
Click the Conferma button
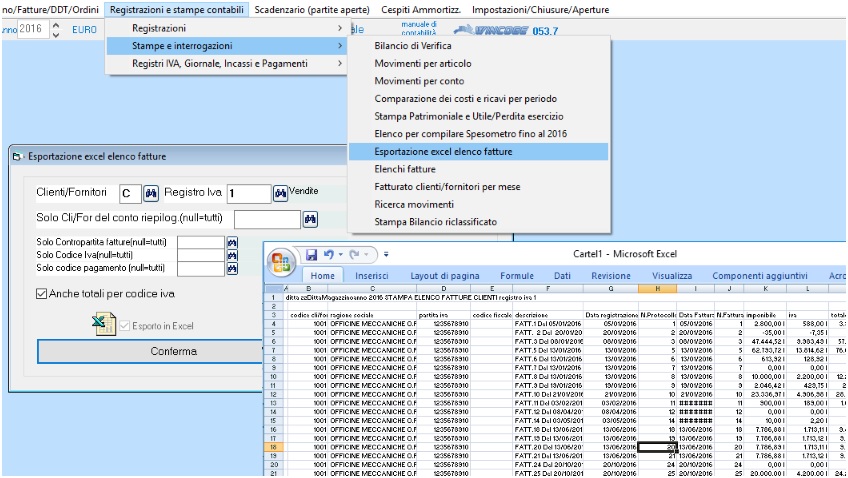(149, 351)
